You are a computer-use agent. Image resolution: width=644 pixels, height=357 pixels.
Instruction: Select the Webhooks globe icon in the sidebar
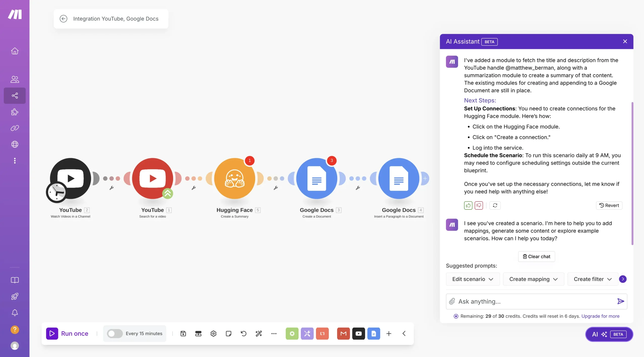pyautogui.click(x=15, y=144)
